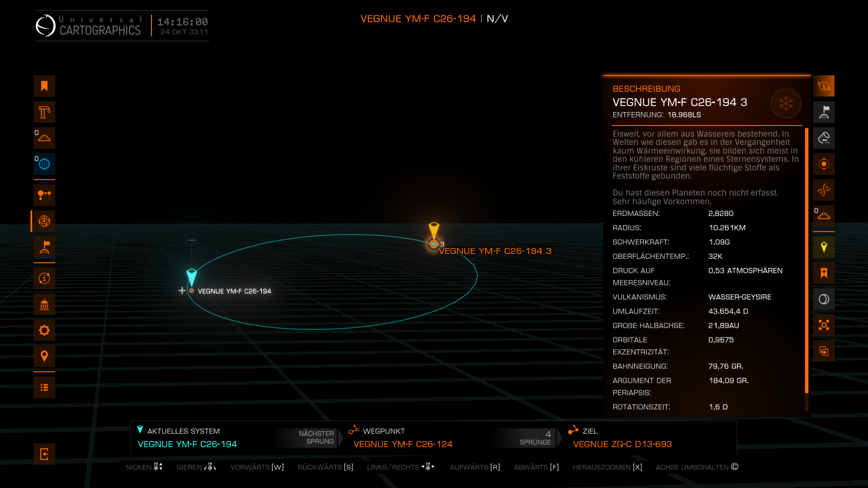Screen dimensions: 868x488
Task: Click destination VEGNUE ZQ-C D13-693
Action: click(x=622, y=444)
